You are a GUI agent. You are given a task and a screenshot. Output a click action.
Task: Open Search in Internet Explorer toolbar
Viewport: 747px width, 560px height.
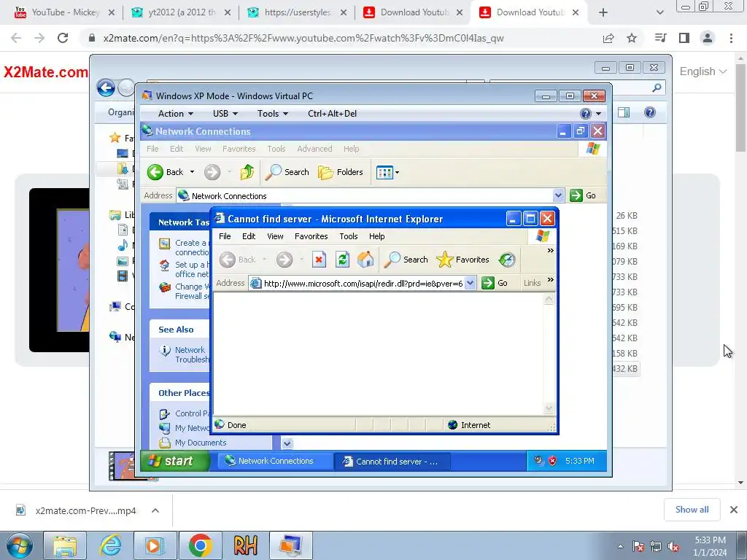point(406,260)
